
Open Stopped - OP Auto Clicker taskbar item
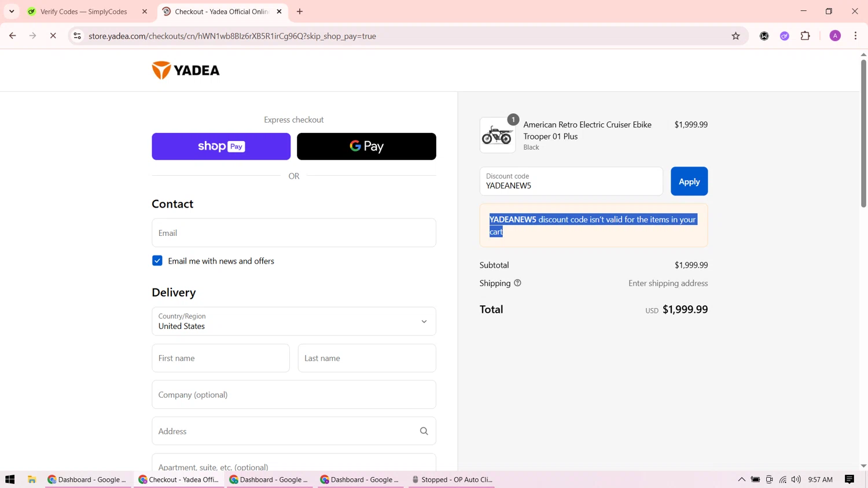tap(451, 479)
